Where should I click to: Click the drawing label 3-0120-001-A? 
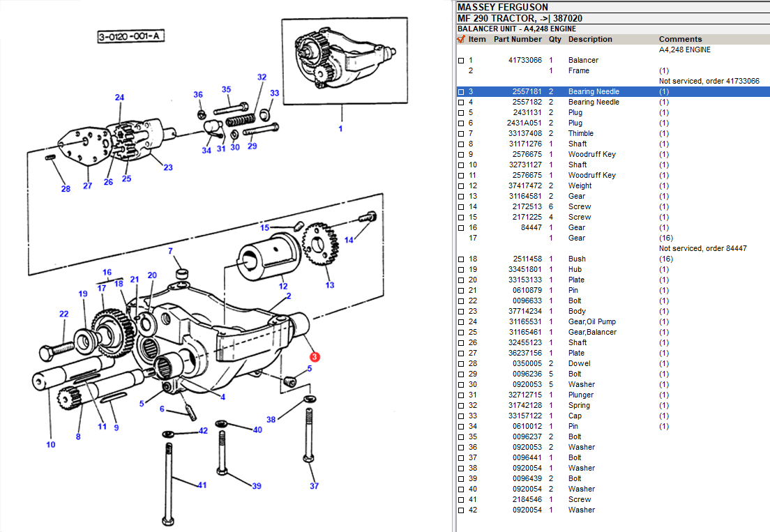pos(131,36)
